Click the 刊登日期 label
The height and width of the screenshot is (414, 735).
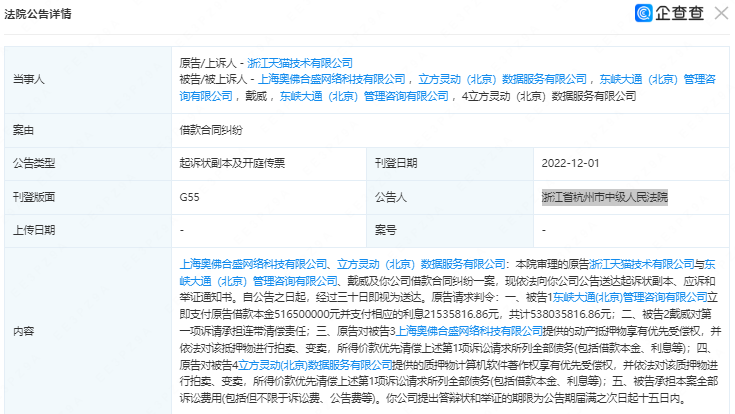tap(396, 163)
